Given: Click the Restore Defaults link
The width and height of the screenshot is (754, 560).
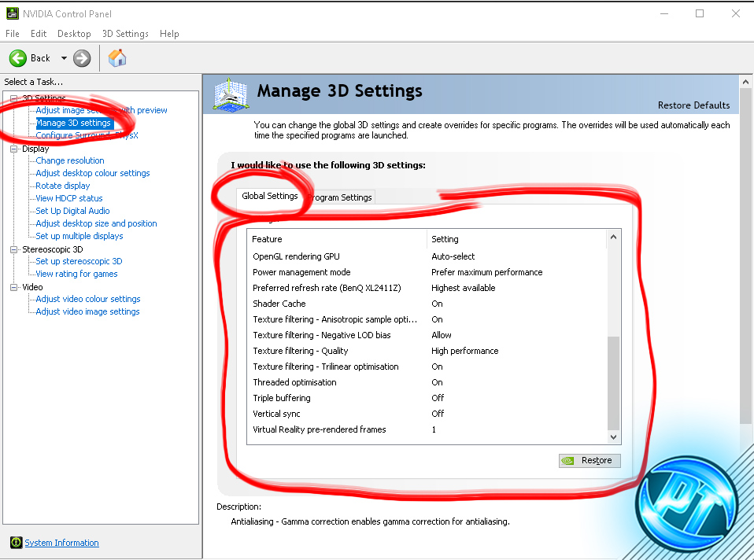Looking at the screenshot, I should tap(693, 105).
